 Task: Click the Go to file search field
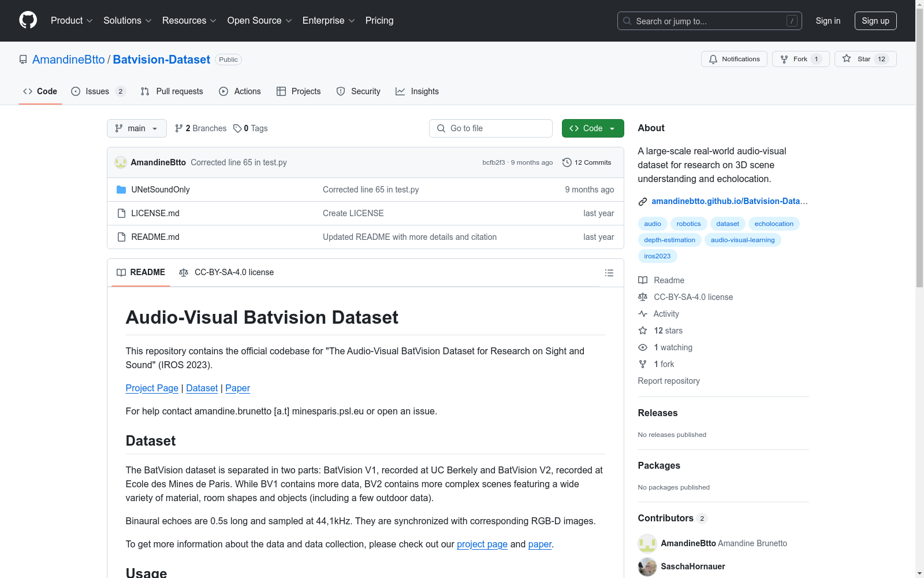[491, 128]
